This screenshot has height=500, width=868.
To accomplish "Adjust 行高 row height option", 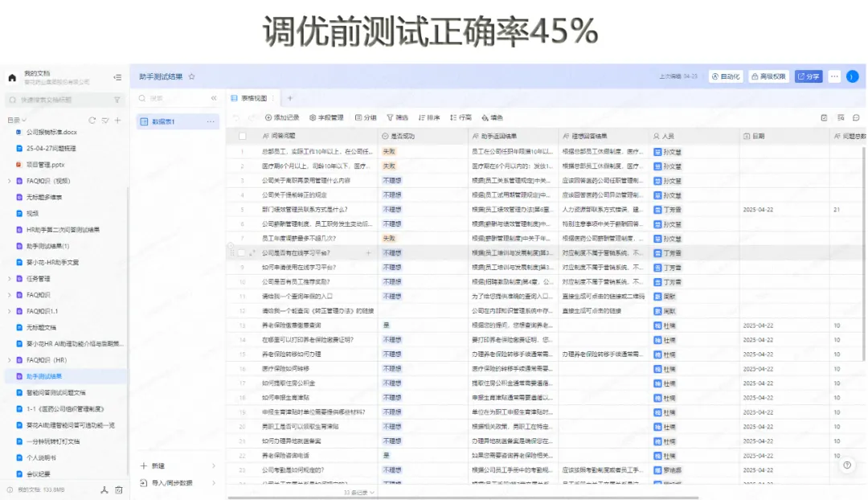I will (x=461, y=117).
